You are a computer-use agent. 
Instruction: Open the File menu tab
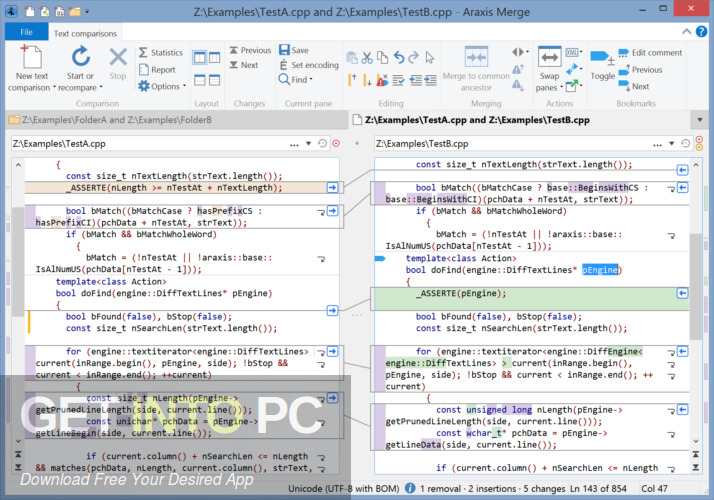(26, 32)
